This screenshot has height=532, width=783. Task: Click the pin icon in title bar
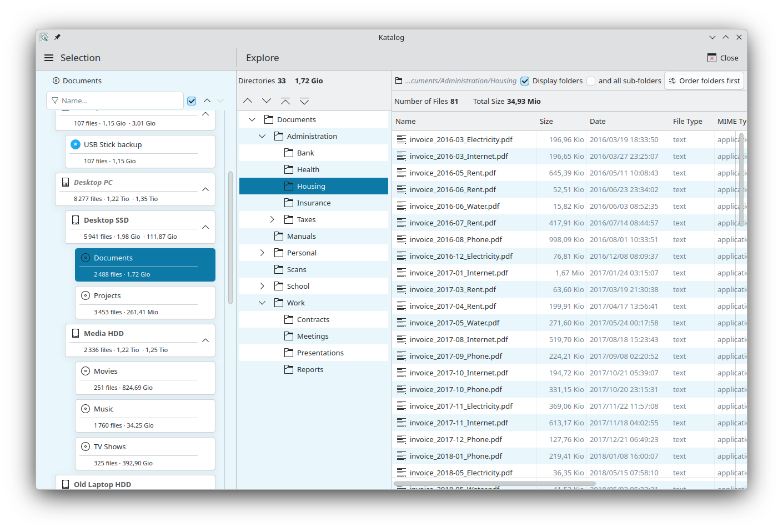(x=57, y=37)
